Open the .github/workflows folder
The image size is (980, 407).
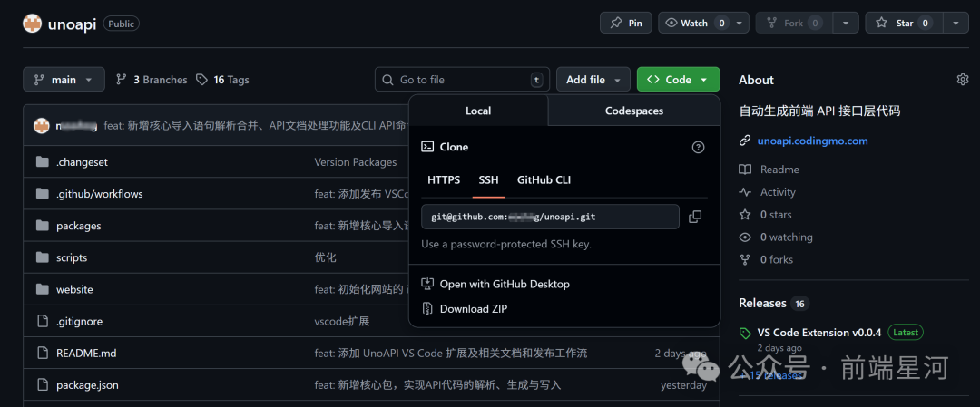100,193
